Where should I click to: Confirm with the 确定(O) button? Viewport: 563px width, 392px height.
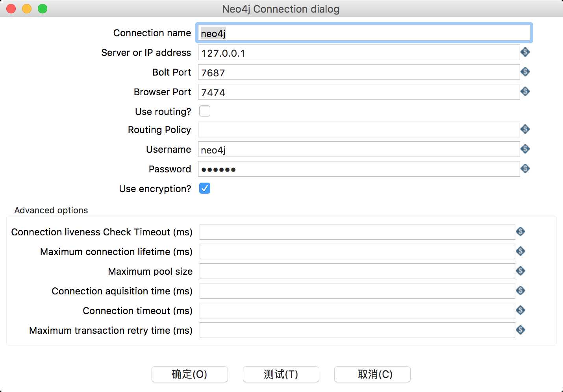(189, 374)
